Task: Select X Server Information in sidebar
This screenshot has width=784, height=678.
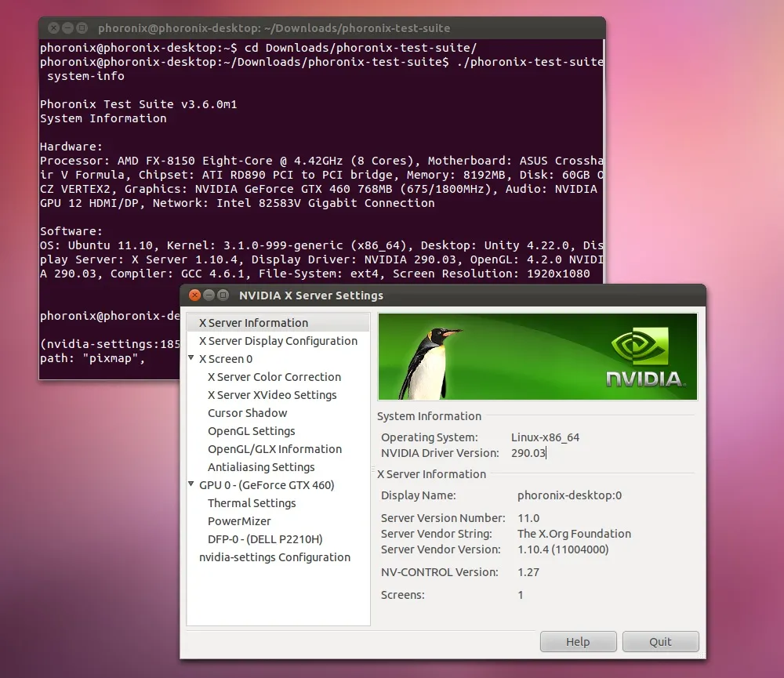Action: coord(278,323)
